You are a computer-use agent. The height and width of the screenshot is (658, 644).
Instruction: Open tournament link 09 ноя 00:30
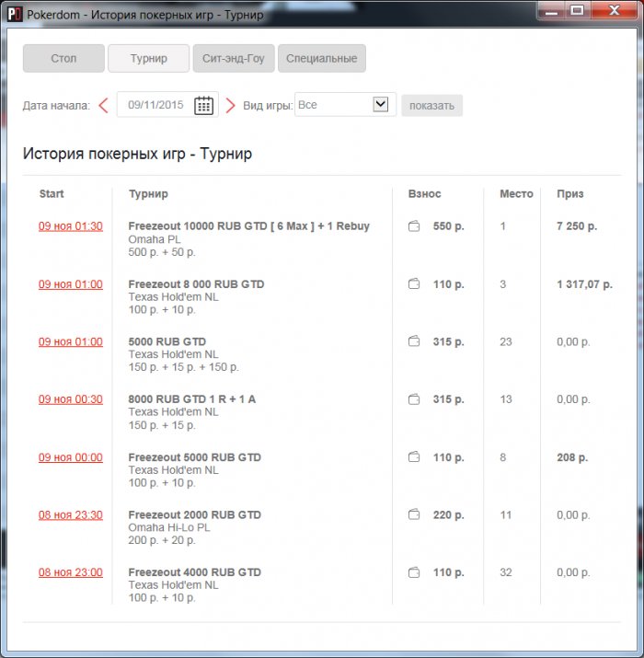71,399
